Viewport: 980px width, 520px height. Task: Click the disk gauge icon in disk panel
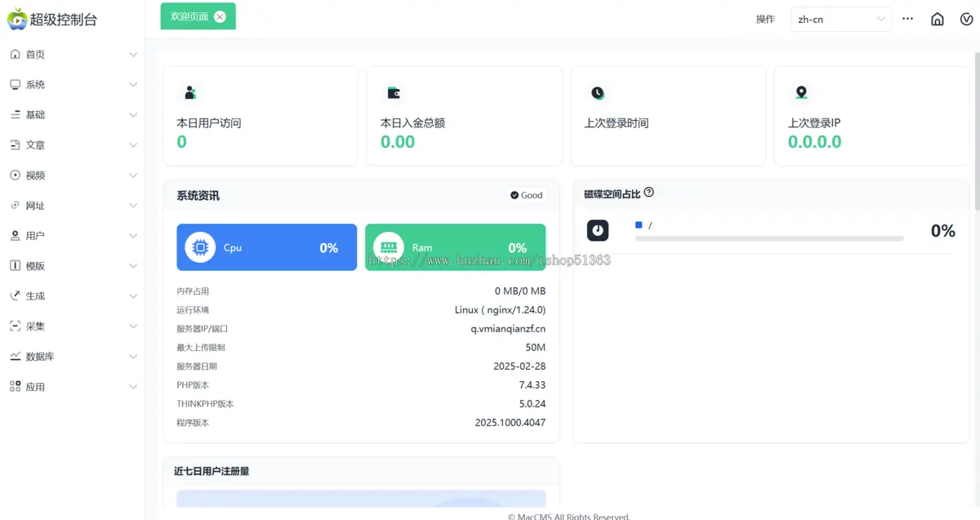coord(598,231)
